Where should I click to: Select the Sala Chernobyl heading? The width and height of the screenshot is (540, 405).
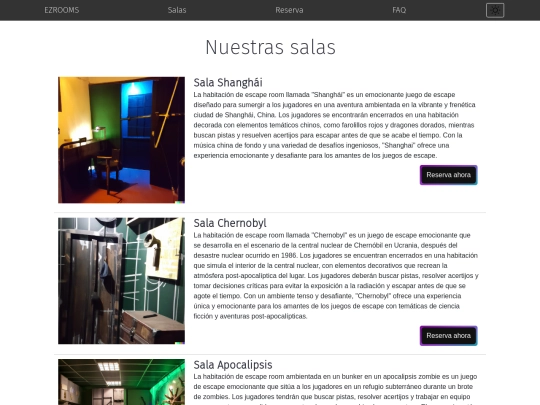(x=230, y=223)
